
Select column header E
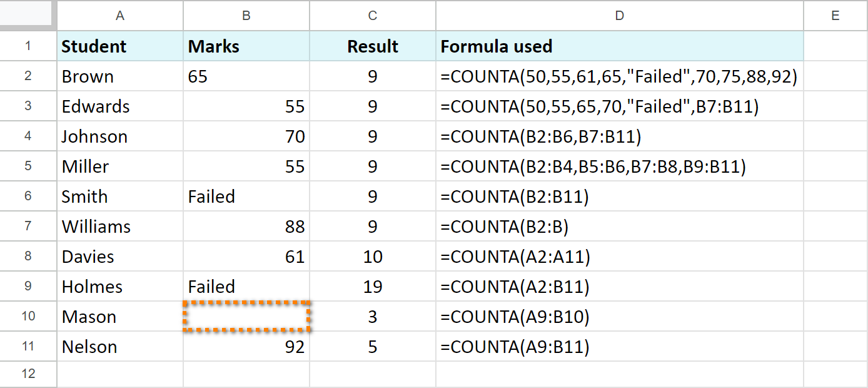click(x=835, y=16)
